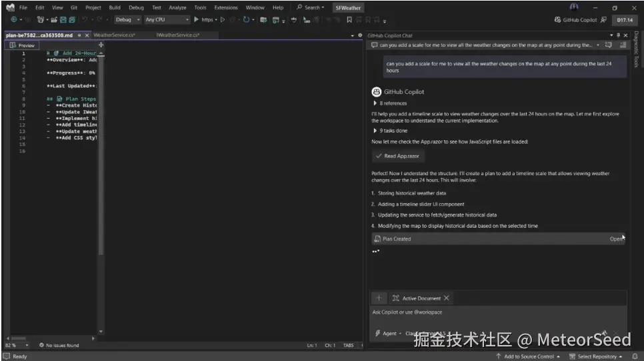The height and width of the screenshot is (361, 644).
Task: Open the Help menu
Action: click(278, 7)
